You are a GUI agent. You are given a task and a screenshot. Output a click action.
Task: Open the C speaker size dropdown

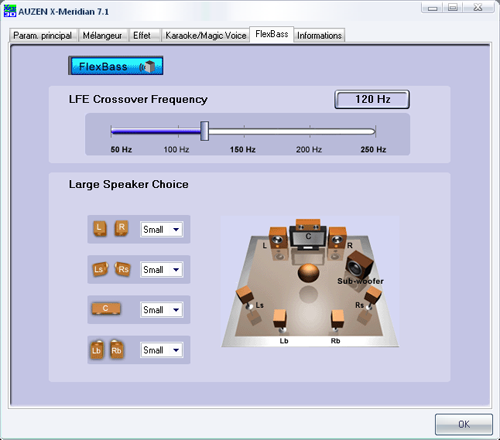[161, 310]
